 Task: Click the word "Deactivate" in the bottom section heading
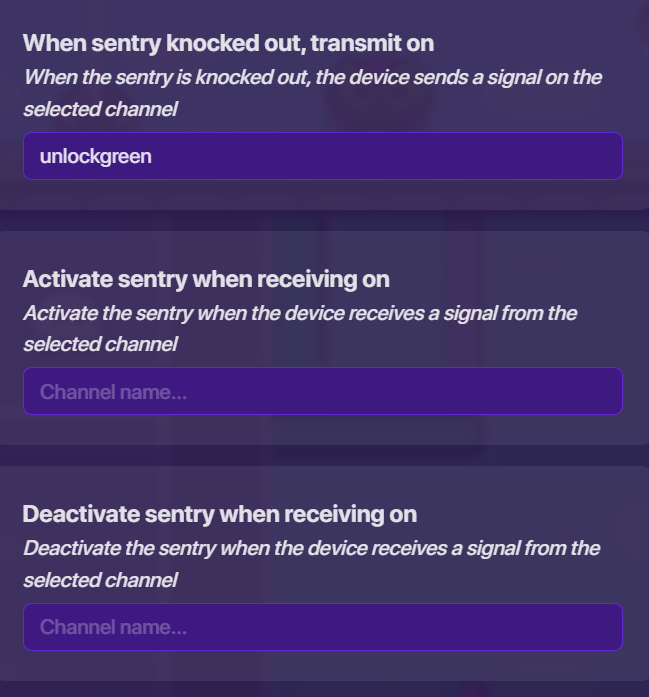pos(81,514)
